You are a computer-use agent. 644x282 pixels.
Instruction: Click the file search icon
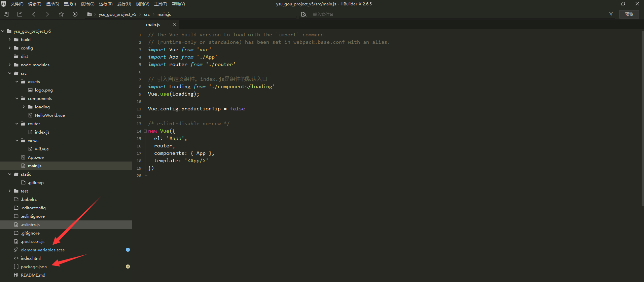coord(304,14)
